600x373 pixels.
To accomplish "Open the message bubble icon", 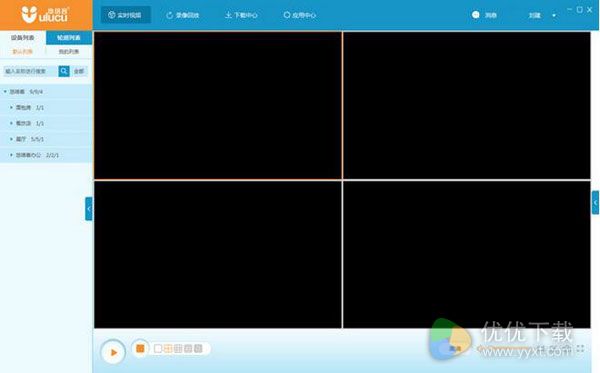I will (476, 15).
